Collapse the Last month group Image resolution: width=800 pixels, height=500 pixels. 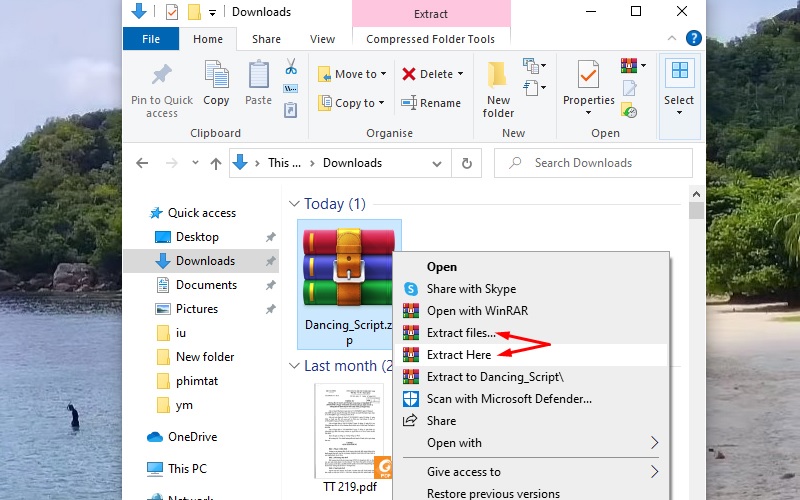[294, 366]
